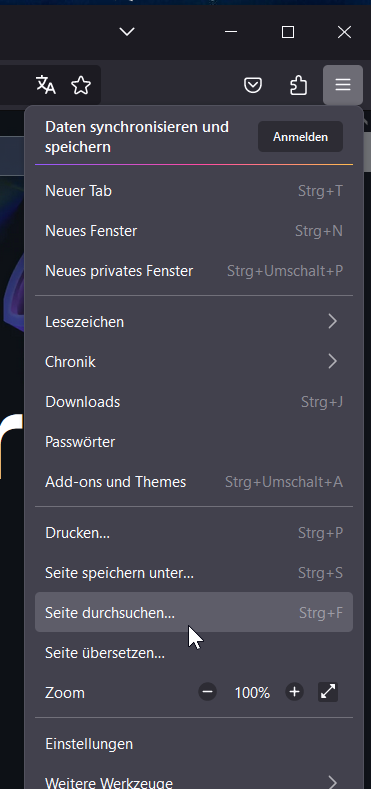Bookmark this page with the star icon
The height and width of the screenshot is (789, 371).
point(81,85)
